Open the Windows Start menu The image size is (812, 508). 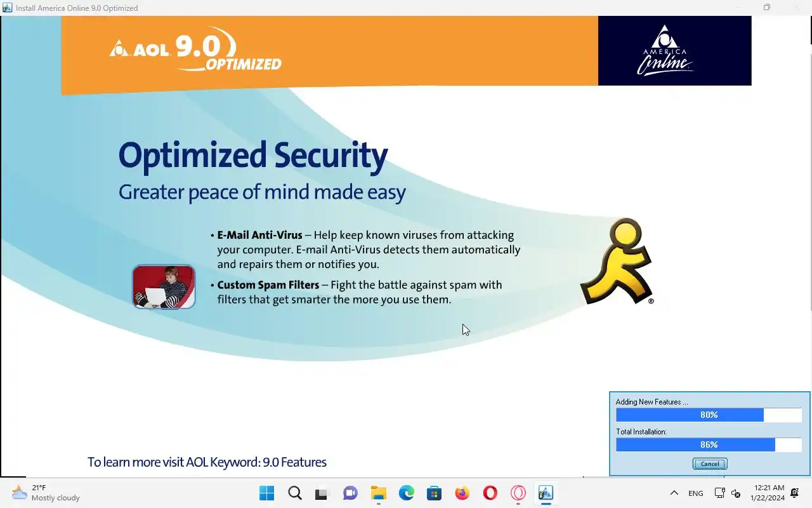pos(267,493)
